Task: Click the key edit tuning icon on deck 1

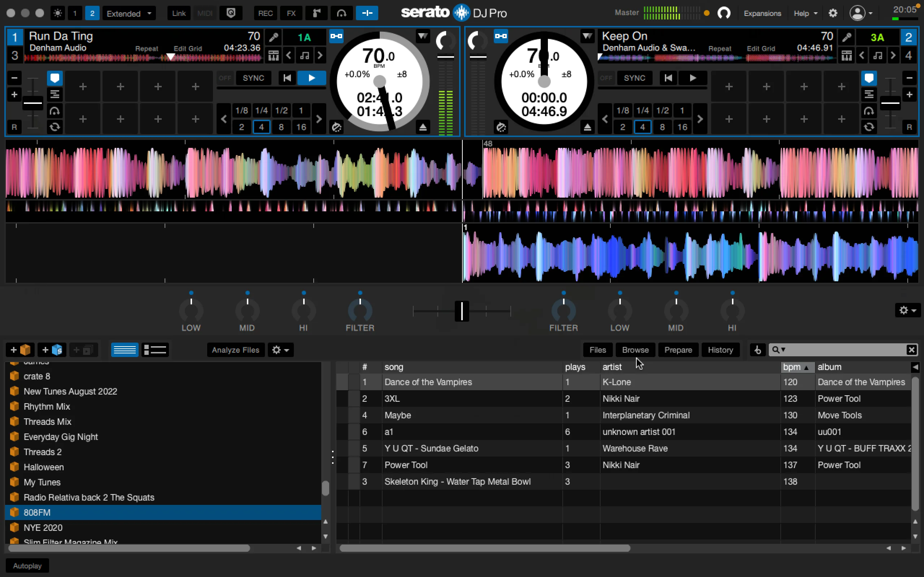Action: click(273, 37)
